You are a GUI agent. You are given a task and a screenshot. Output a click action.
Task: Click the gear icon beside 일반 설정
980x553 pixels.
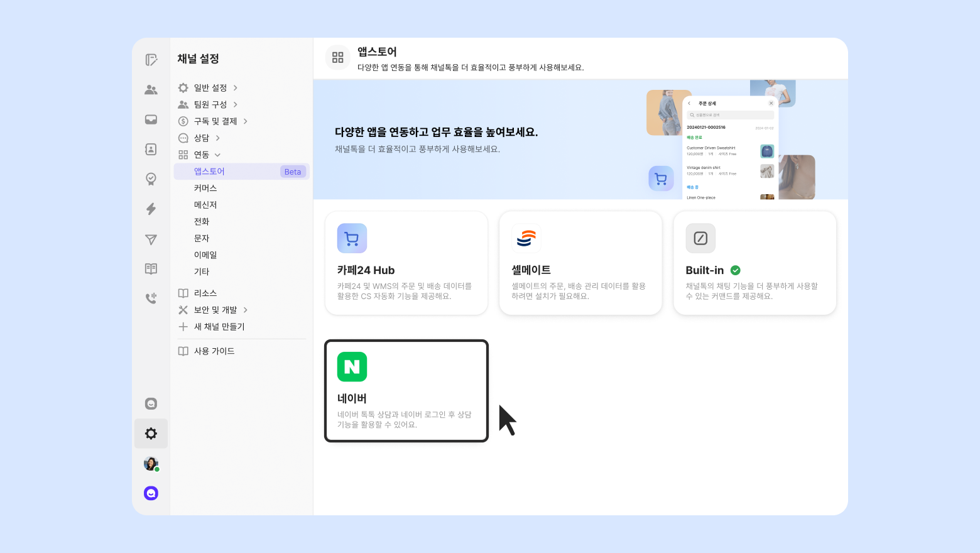[183, 88]
